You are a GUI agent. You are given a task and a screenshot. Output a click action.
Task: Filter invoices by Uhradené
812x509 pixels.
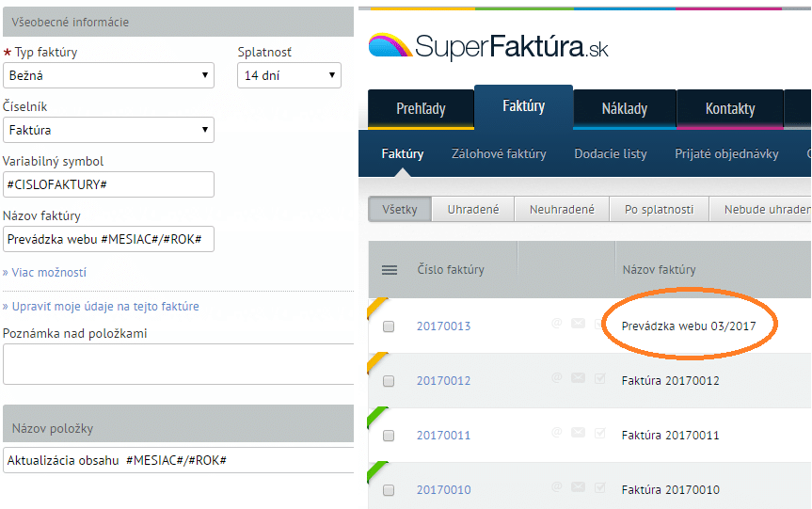click(x=473, y=209)
